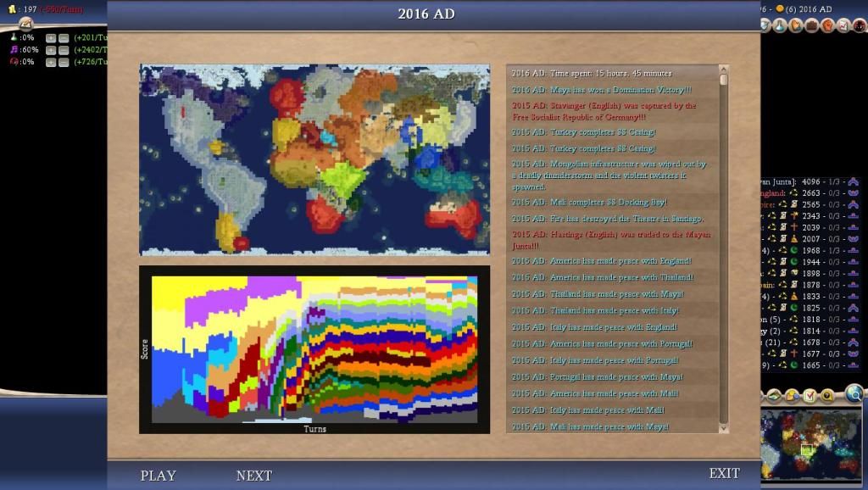Toggle the yellow question-mark tag button
The height and width of the screenshot is (490, 868).
[x=827, y=395]
